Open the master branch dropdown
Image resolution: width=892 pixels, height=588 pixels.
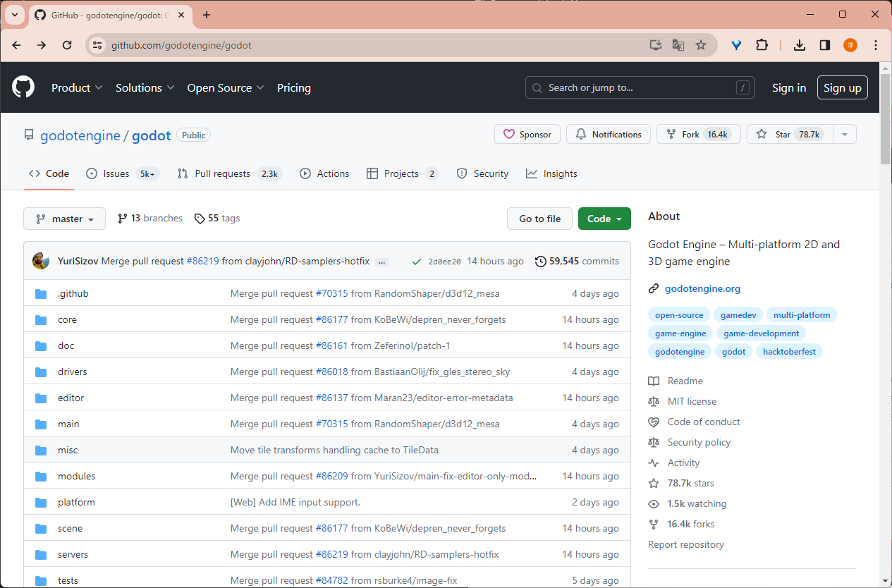coord(64,219)
